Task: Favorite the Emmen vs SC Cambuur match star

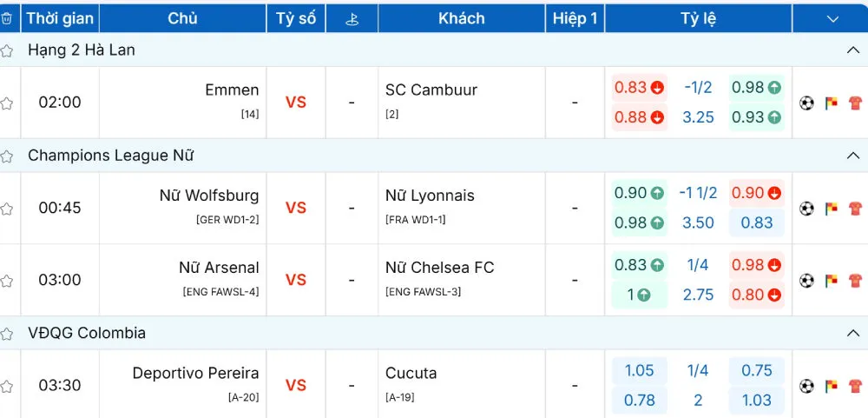Action: click(x=7, y=103)
